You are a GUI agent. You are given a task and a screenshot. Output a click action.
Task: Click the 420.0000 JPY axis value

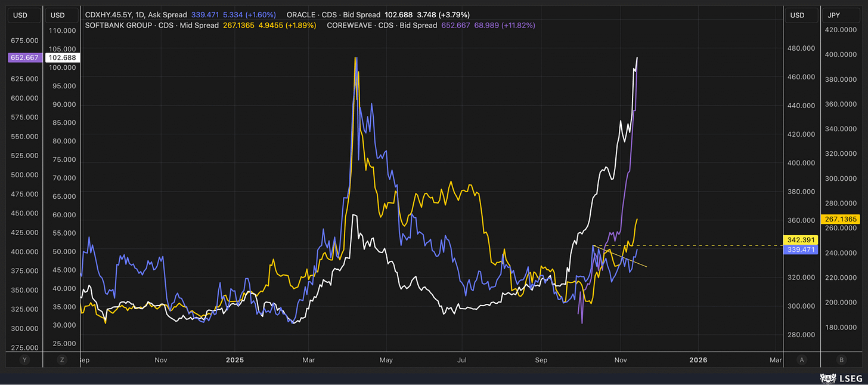click(x=841, y=29)
